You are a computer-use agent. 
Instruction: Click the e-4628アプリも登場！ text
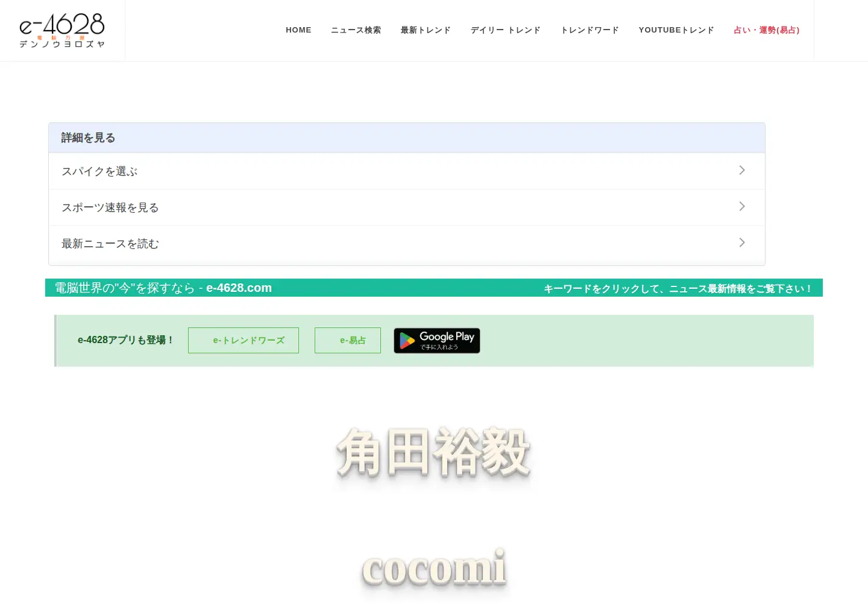pyautogui.click(x=126, y=340)
